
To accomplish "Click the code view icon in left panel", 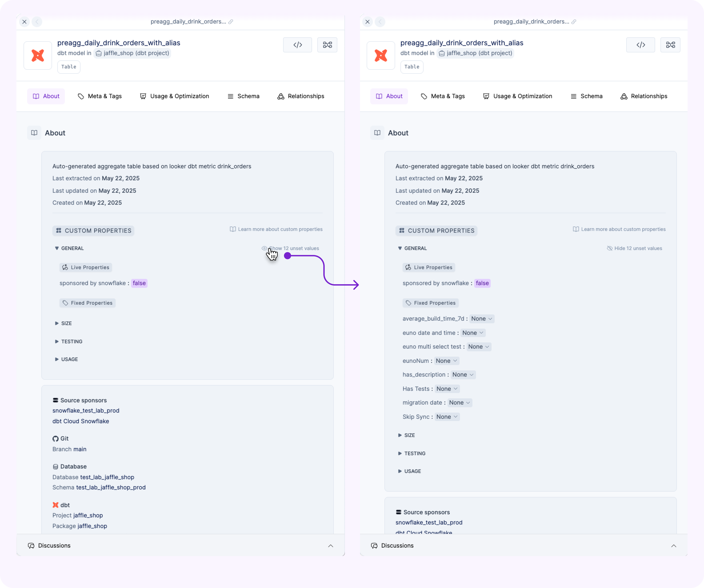I will 297,45.
